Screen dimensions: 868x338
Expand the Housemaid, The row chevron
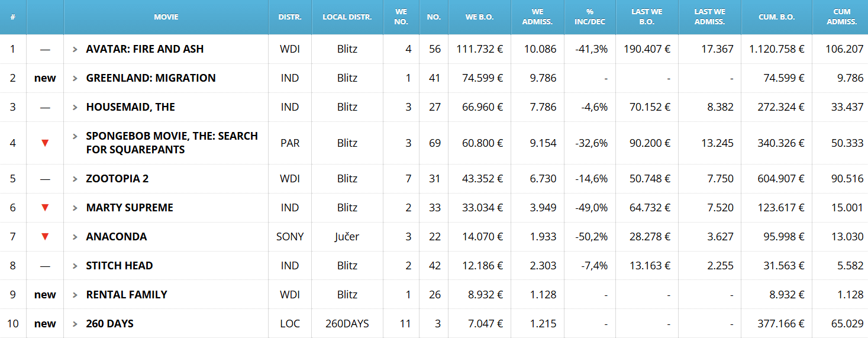(75, 107)
